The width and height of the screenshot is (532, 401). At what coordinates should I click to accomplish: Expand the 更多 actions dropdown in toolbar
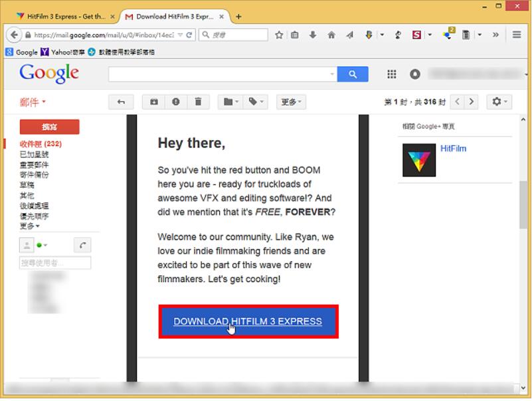[x=291, y=102]
